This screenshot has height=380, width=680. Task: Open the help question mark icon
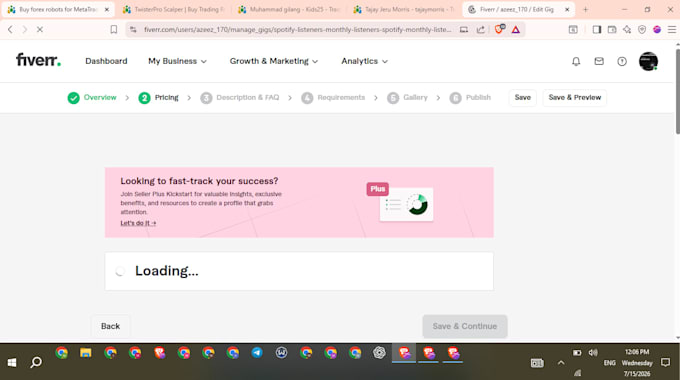pyautogui.click(x=622, y=62)
